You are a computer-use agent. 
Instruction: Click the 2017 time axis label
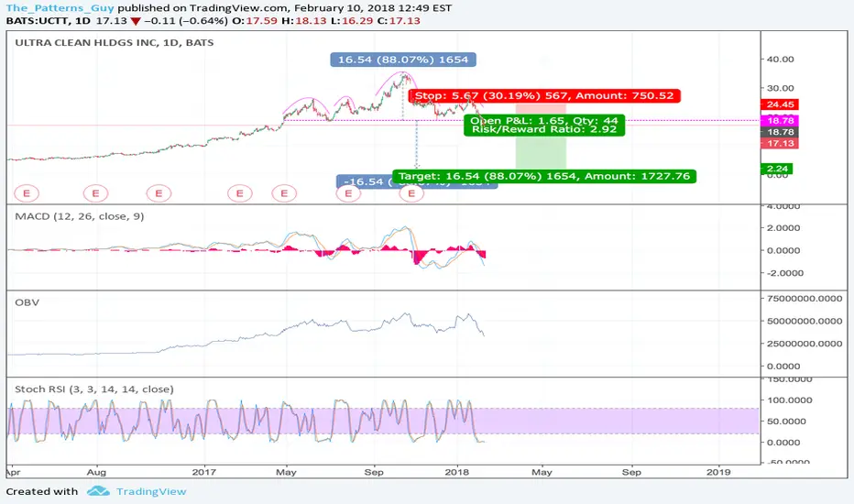tap(203, 472)
